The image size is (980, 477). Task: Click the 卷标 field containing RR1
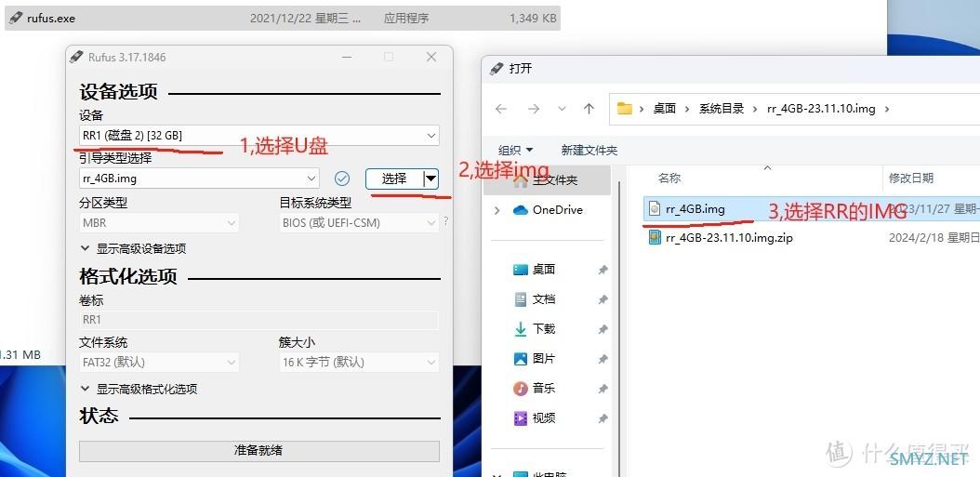point(259,320)
